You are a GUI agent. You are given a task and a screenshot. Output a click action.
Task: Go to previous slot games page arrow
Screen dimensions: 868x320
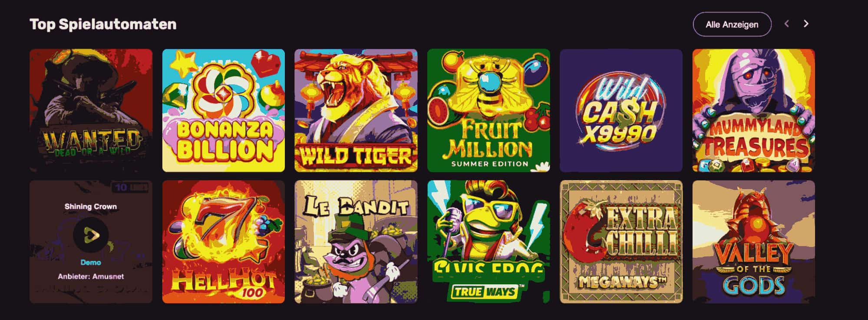click(x=787, y=24)
